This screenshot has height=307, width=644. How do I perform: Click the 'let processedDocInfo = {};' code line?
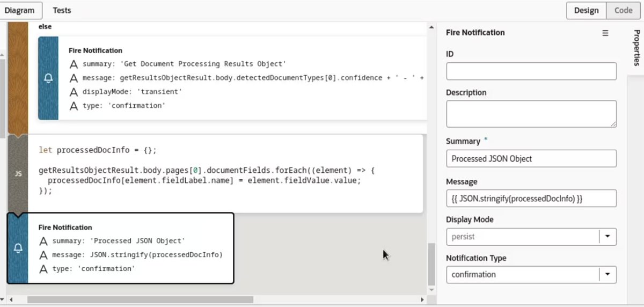pos(98,150)
